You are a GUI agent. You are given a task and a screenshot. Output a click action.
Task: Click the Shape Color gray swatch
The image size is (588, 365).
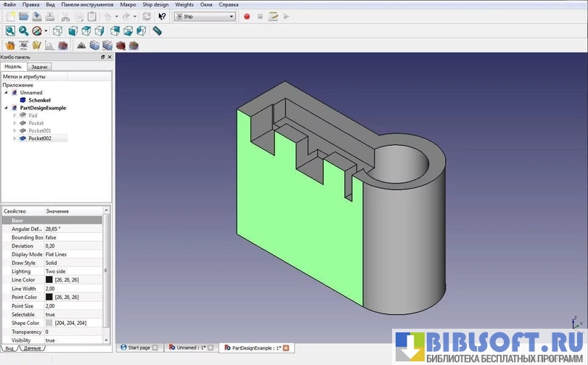pos(49,322)
